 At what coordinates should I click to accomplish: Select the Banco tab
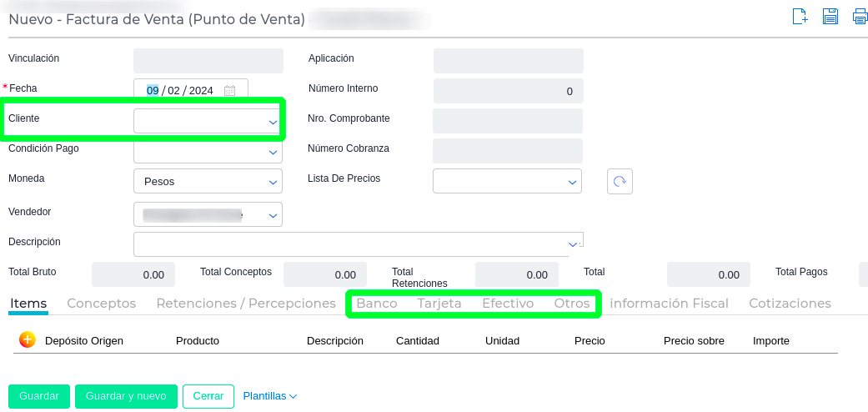[x=377, y=304]
